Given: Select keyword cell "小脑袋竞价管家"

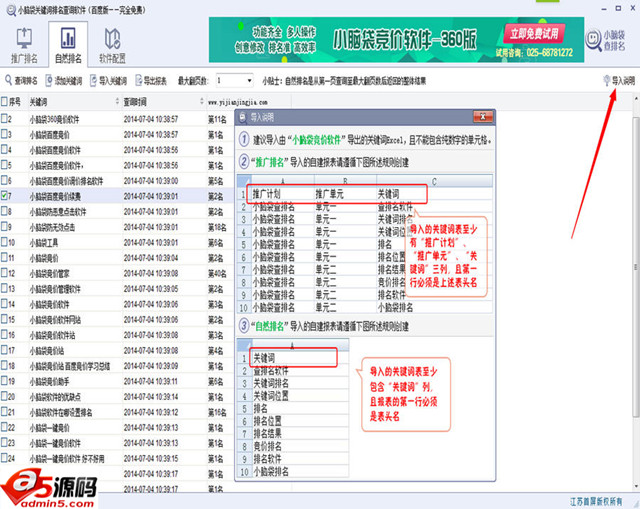Looking at the screenshot, I should pos(49,273).
